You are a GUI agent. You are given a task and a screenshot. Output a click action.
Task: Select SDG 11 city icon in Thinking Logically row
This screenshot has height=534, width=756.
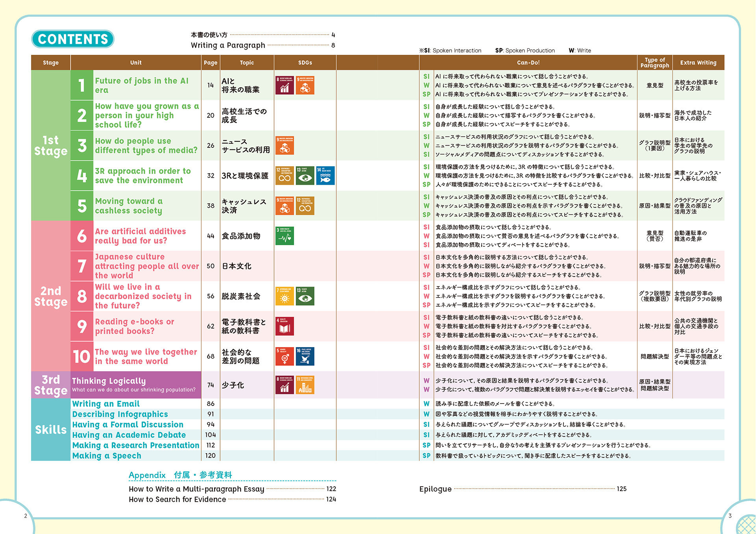tap(305, 385)
